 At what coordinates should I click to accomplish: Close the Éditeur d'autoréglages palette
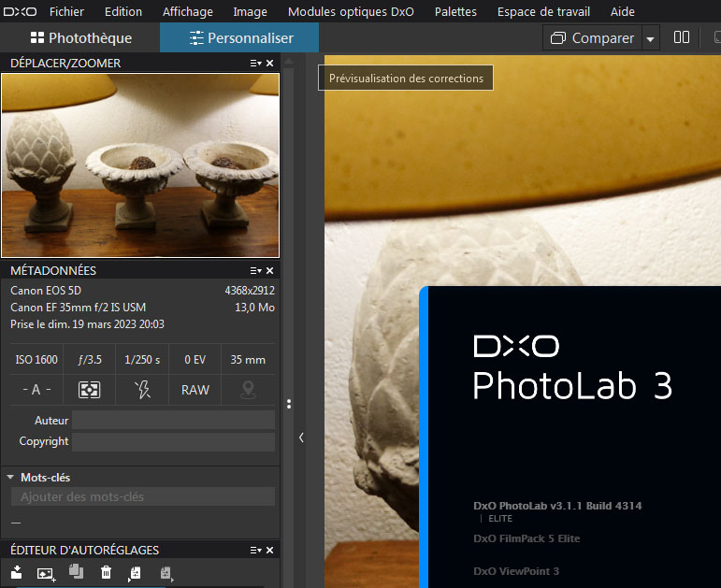[270, 551]
